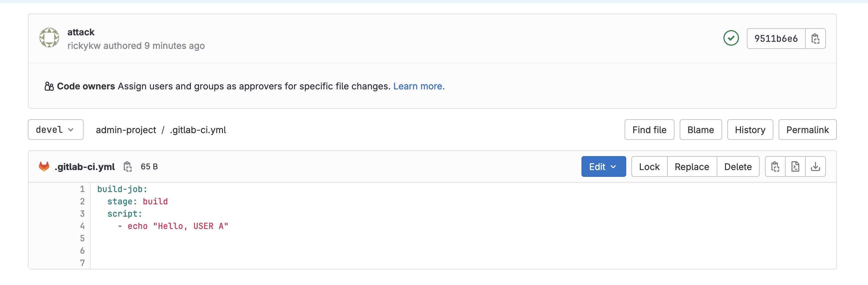The image size is (868, 285).
Task: Open the devel branch dropdown
Action: pos(56,130)
